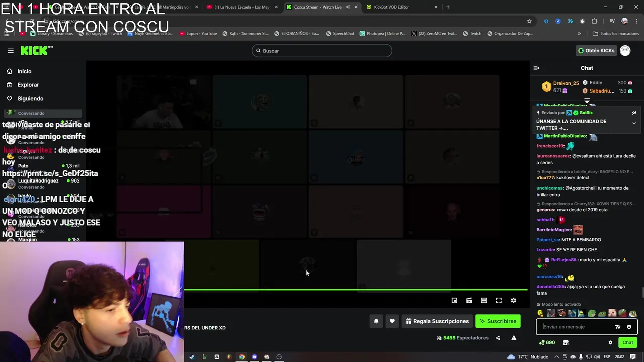This screenshot has height=362, width=644.
Task: Bookmark this page with star icon
Action: (529, 21)
